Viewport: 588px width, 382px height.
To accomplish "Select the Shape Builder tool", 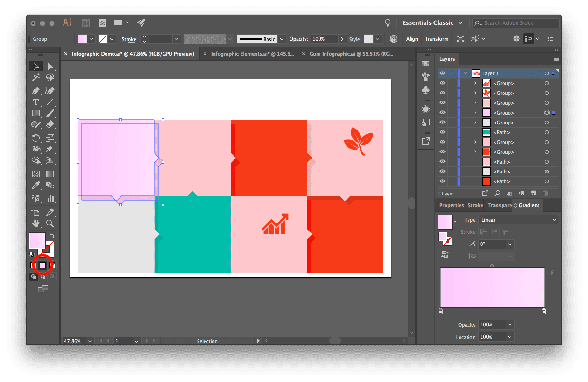I will pos(35,160).
